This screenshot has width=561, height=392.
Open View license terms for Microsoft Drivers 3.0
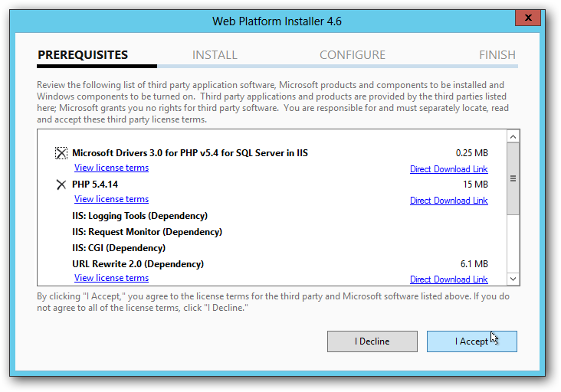pyautogui.click(x=111, y=168)
